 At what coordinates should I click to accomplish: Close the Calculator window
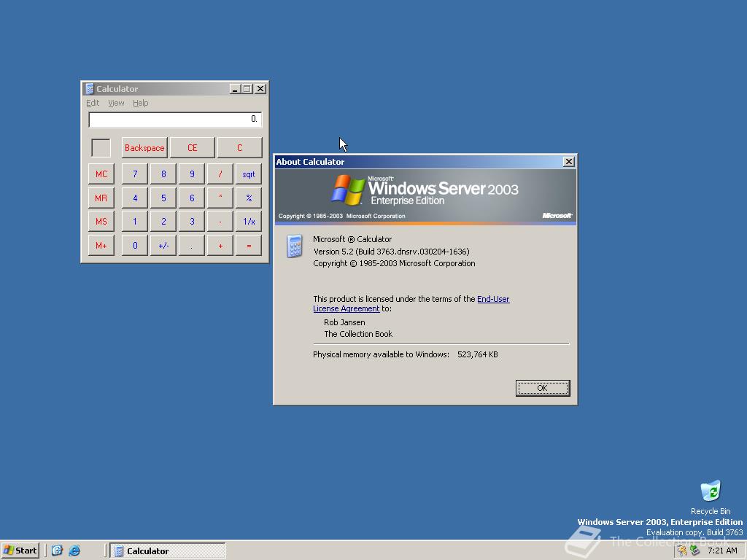[x=260, y=88]
